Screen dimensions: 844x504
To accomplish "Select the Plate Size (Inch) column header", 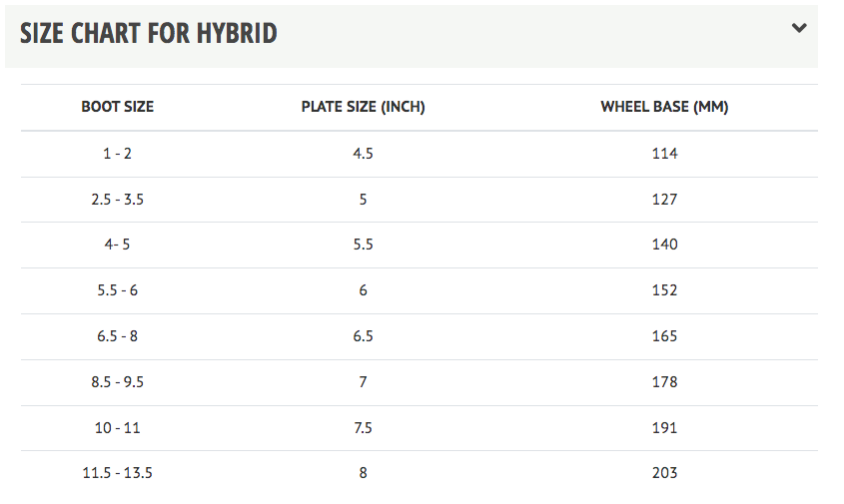I will [x=363, y=107].
